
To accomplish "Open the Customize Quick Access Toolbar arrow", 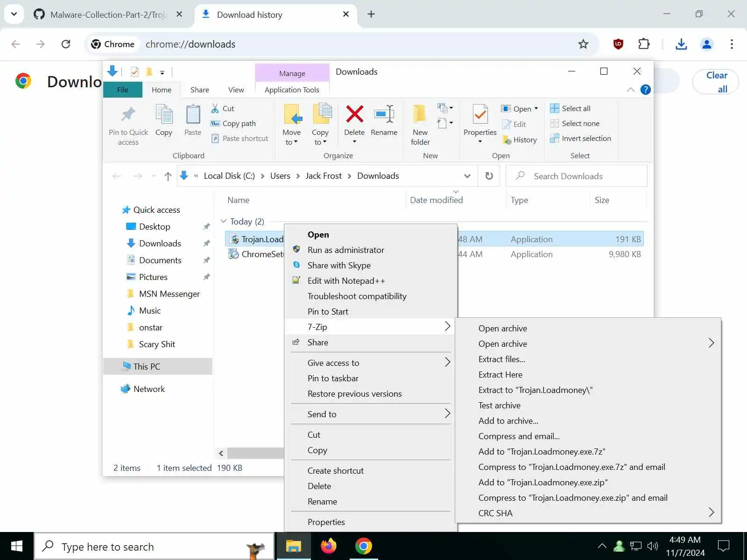I will (162, 72).
